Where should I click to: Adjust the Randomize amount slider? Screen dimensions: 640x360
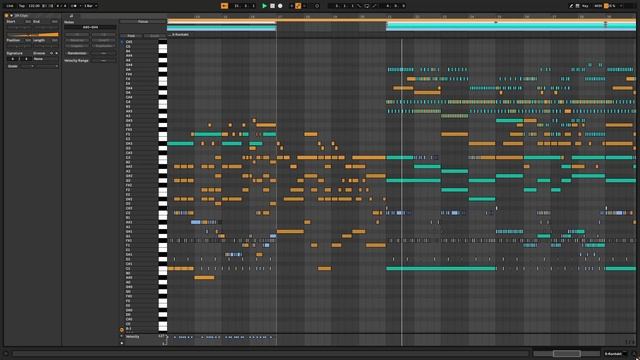point(104,53)
